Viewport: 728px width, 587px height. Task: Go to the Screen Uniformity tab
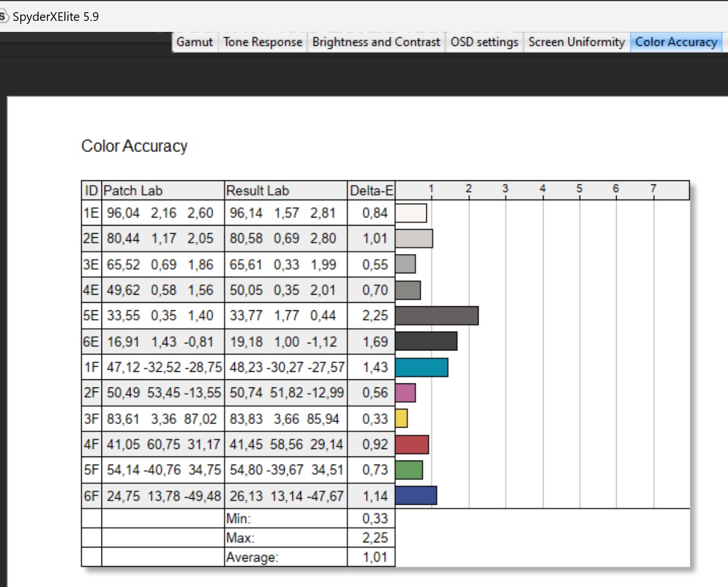[576, 42]
